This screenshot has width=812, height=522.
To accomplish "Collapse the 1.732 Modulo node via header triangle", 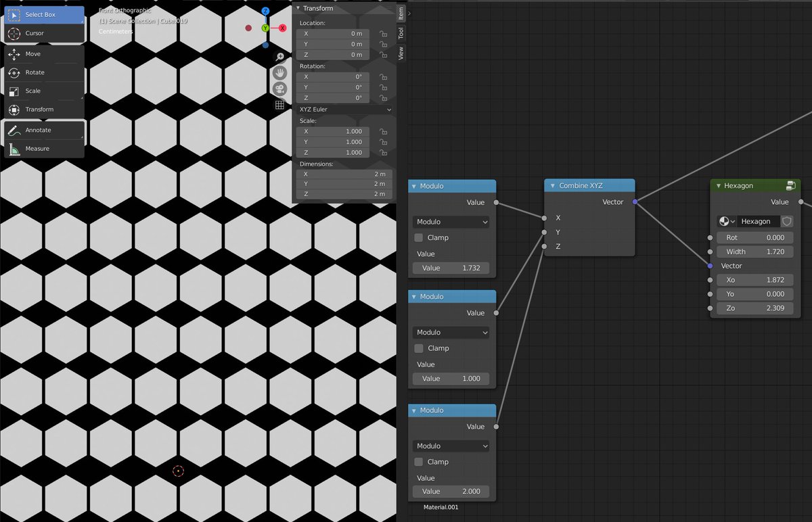I will [x=415, y=186].
